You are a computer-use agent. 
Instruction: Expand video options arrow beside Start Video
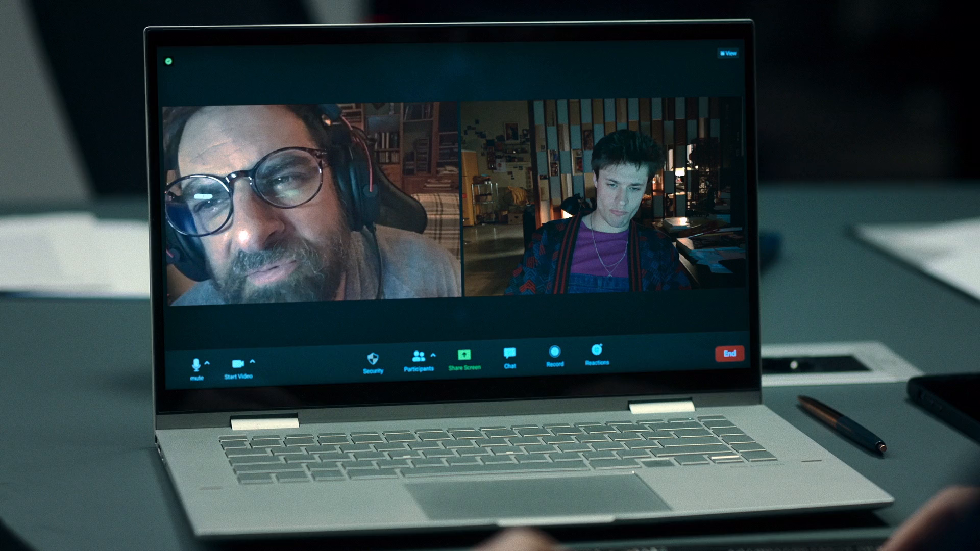(x=252, y=362)
